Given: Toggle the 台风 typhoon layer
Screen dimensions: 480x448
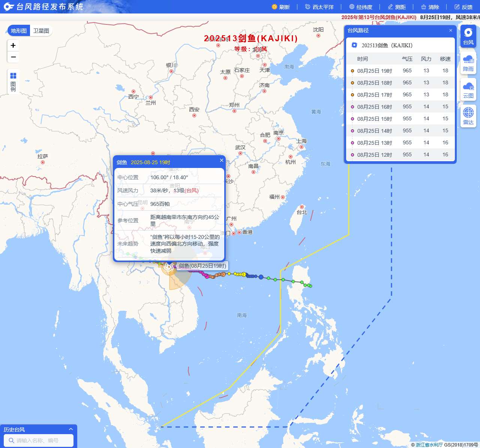Looking at the screenshot, I should coord(468,36).
